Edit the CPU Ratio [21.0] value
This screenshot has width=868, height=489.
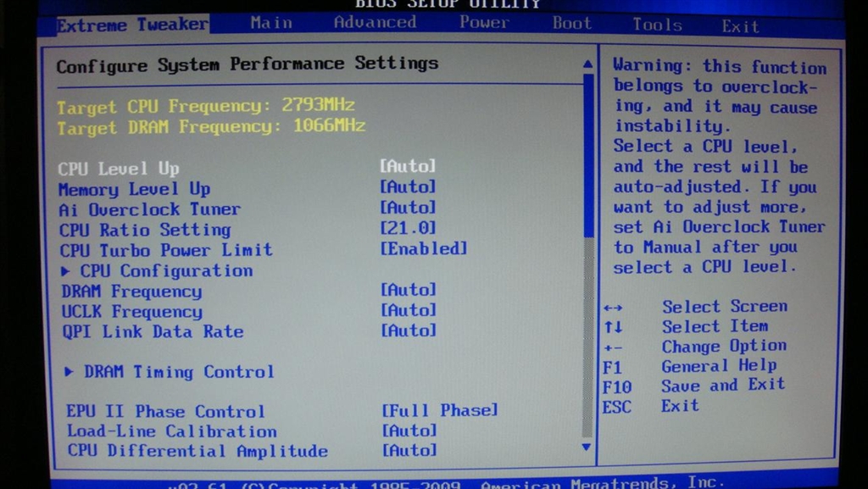pos(408,227)
